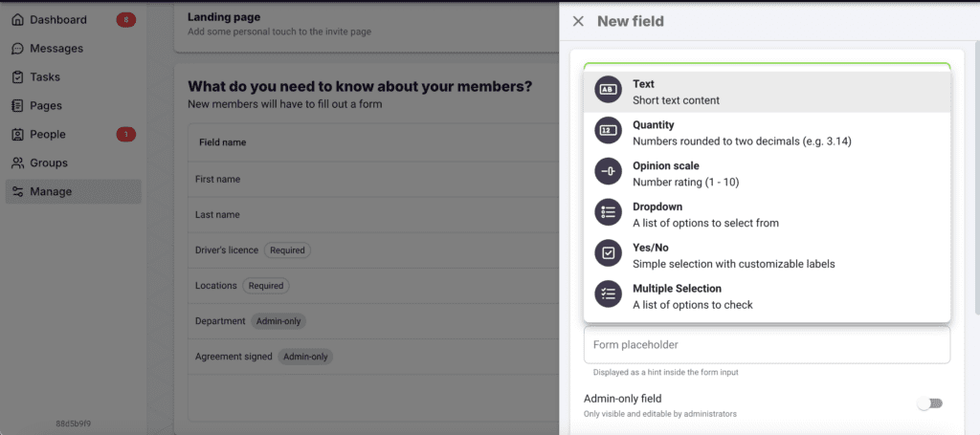980x435 pixels.
Task: Click the Opinion scale icon
Action: [x=608, y=172]
